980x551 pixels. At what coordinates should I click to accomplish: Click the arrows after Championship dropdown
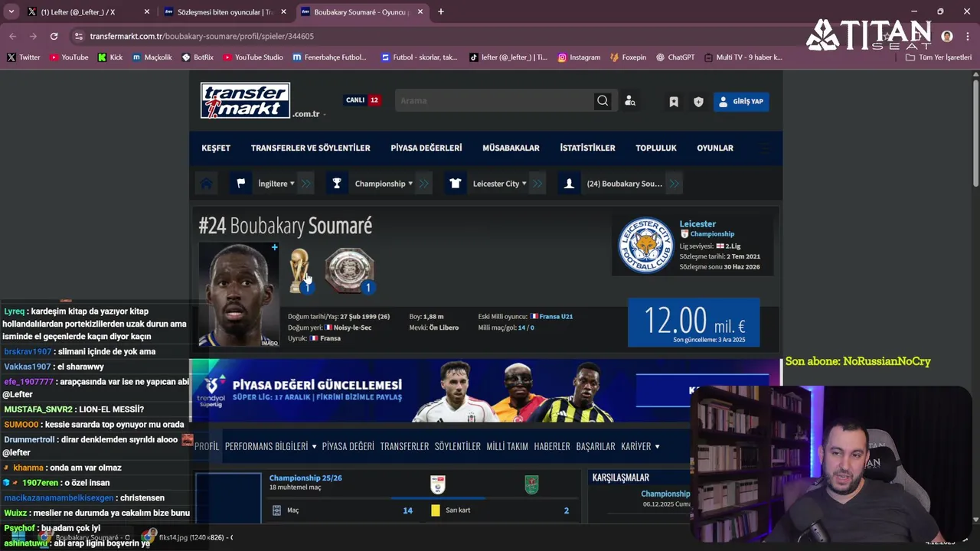pos(424,184)
